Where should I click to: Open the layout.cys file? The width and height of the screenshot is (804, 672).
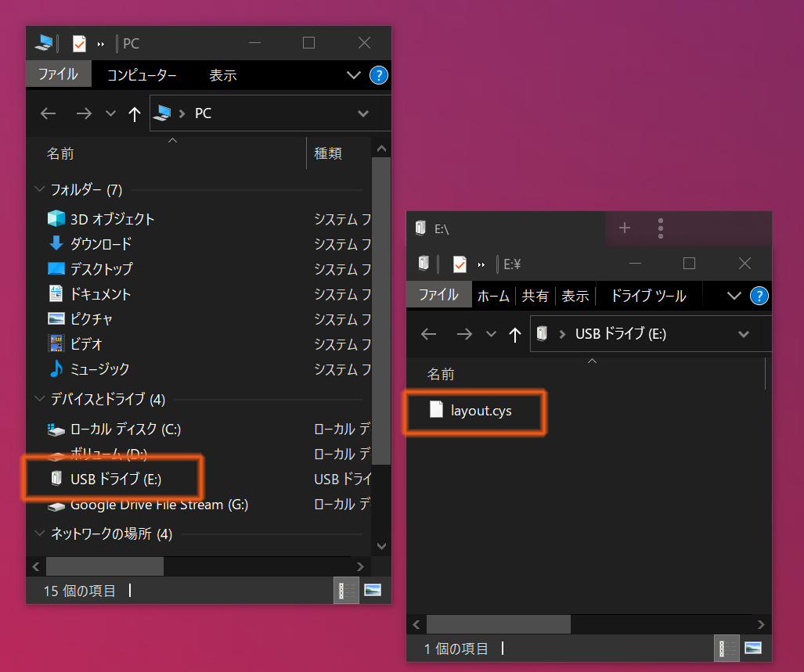pos(481,410)
